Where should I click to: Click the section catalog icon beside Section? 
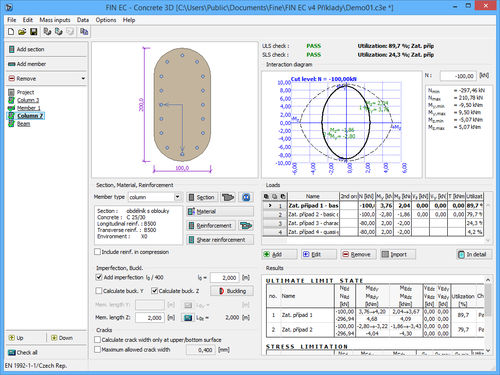coord(228,197)
